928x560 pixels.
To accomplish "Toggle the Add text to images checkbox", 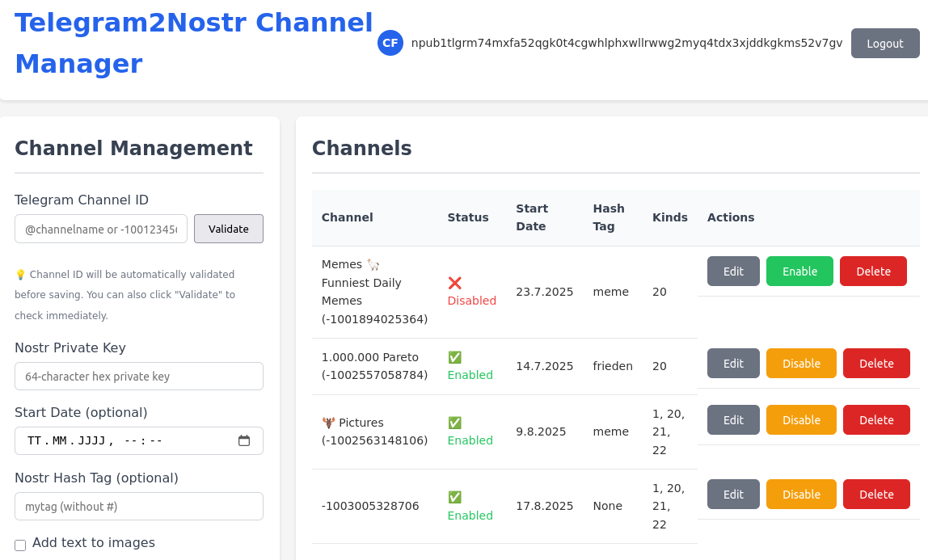I will (20, 545).
